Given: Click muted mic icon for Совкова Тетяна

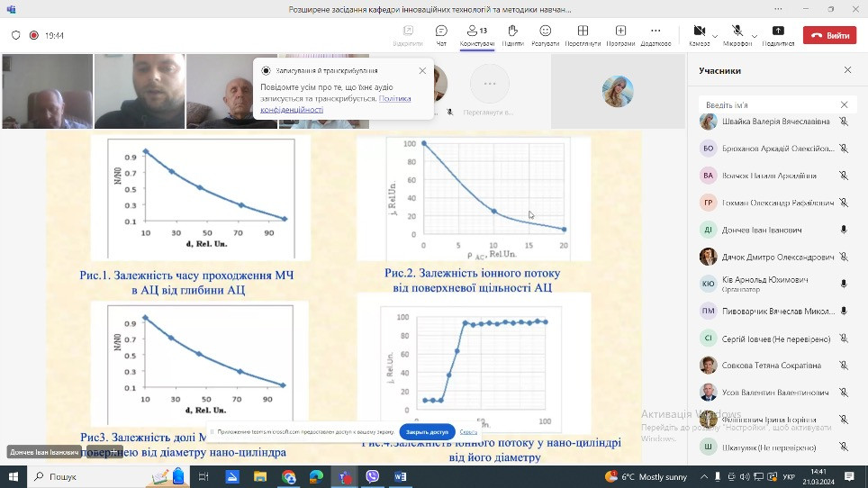Looking at the screenshot, I should pyautogui.click(x=844, y=366).
